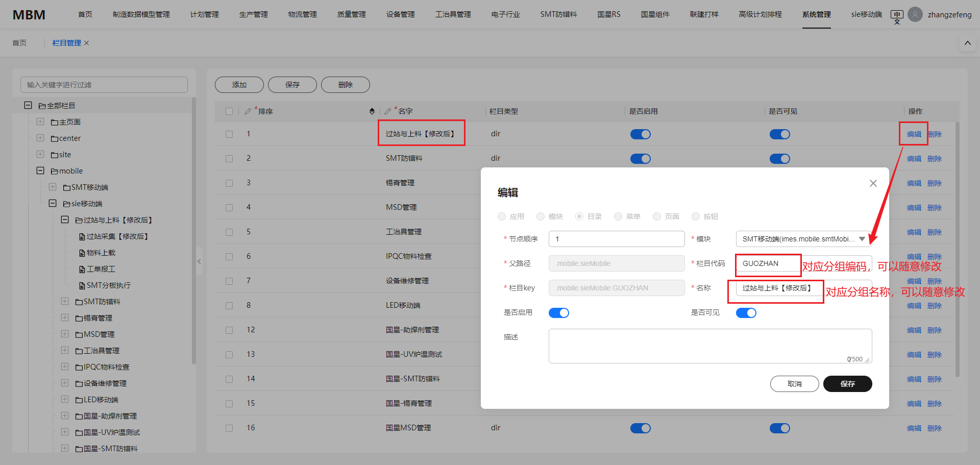Image resolution: width=980 pixels, height=465 pixels.
Task: Click 编辑 link for 国星MSD管理 row
Action: pos(914,428)
